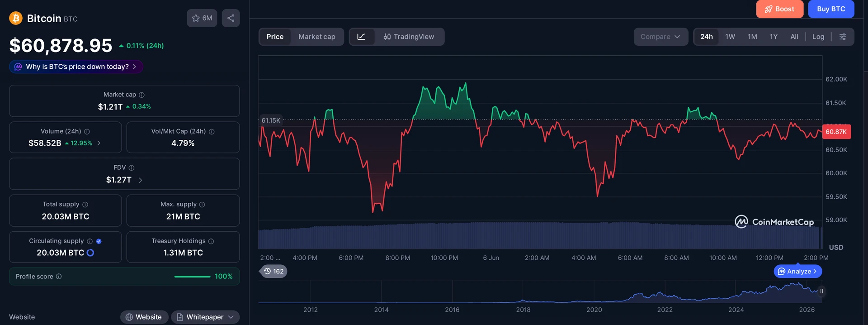
Task: Click the 20.03M BTC total supply value
Action: 66,216
